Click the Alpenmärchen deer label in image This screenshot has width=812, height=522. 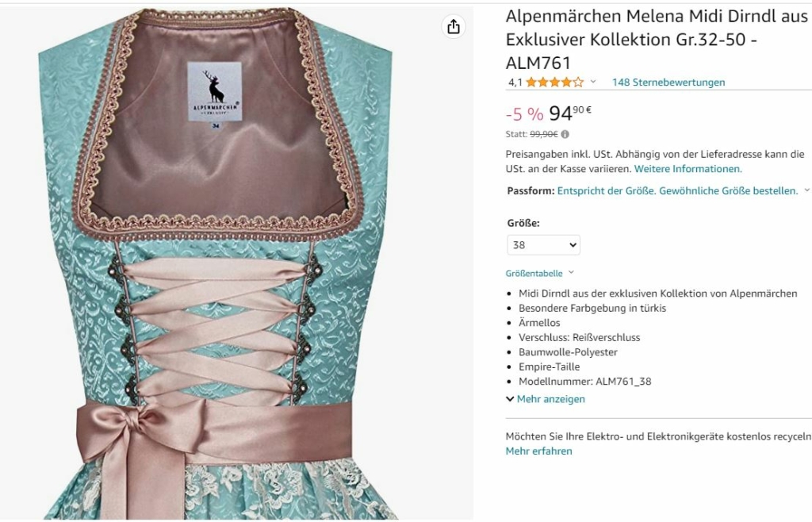coord(214,92)
